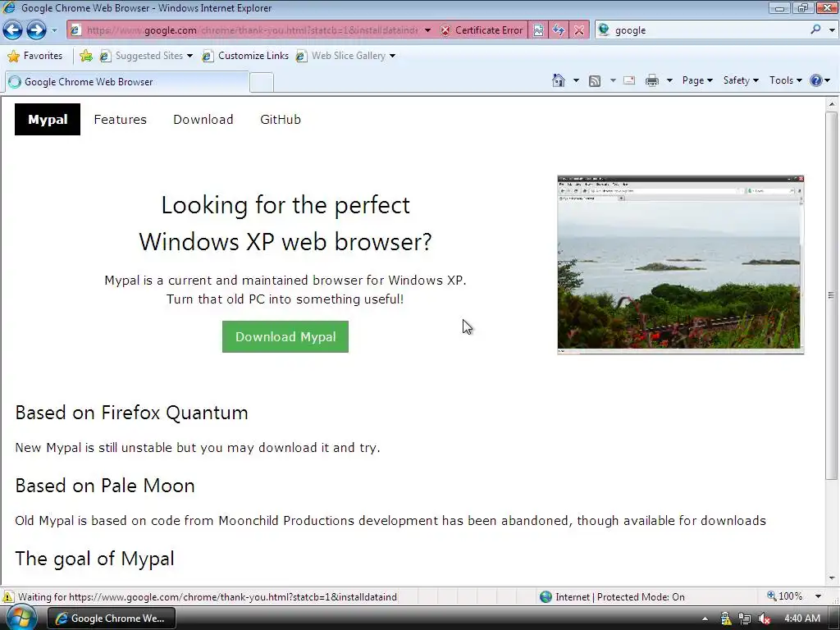Screen dimensions: 840x630
Task: Click the scroll down arrow
Action: tap(832, 578)
